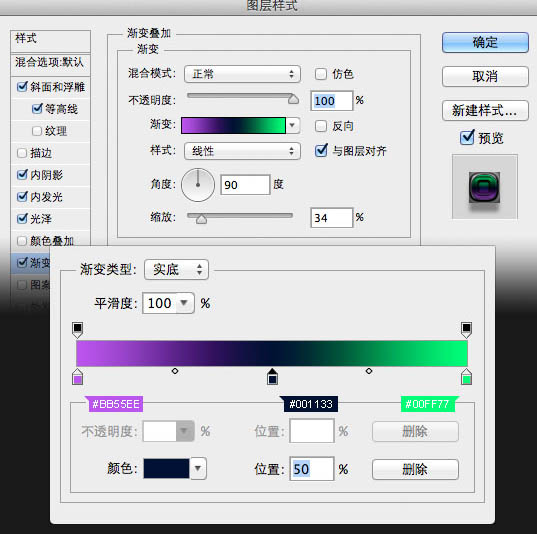Image resolution: width=537 pixels, height=534 pixels.
Task: Click 角度 dial control
Action: click(x=198, y=185)
